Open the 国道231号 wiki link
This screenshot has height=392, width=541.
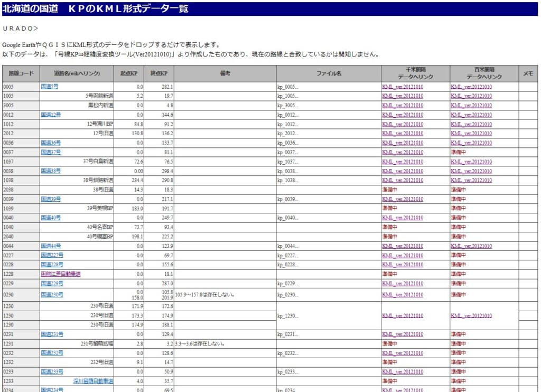pos(52,334)
